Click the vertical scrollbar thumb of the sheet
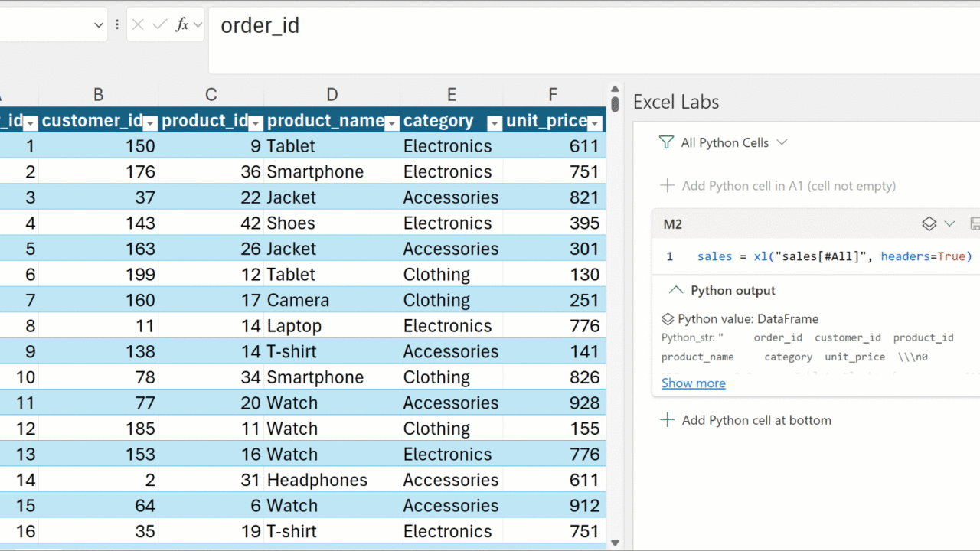 click(x=615, y=103)
